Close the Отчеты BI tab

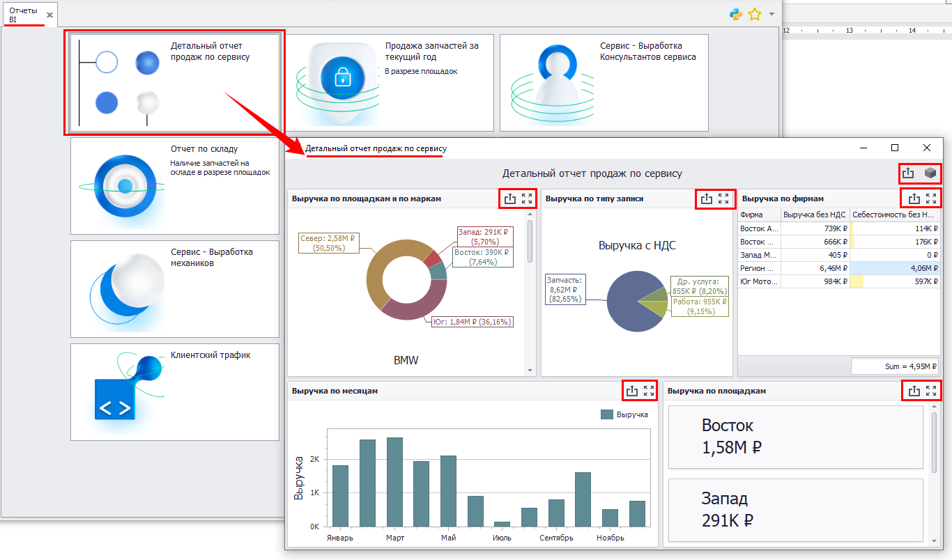[49, 15]
